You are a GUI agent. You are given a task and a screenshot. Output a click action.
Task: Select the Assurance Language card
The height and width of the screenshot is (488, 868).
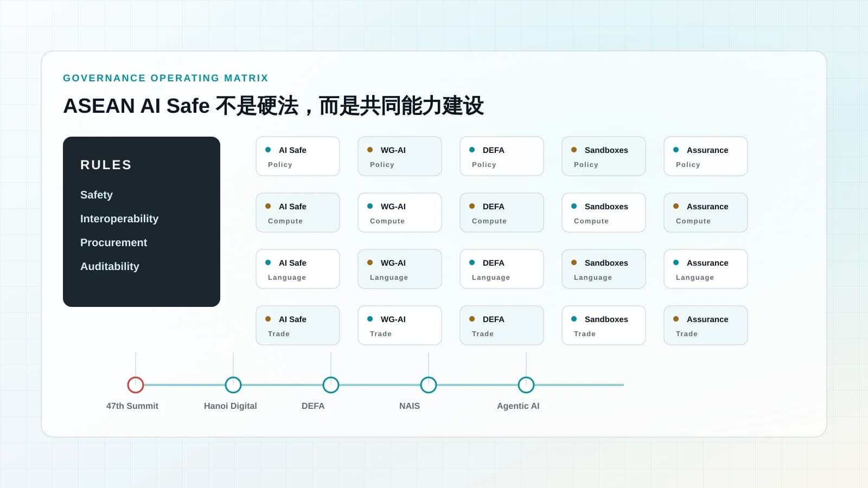tap(706, 269)
